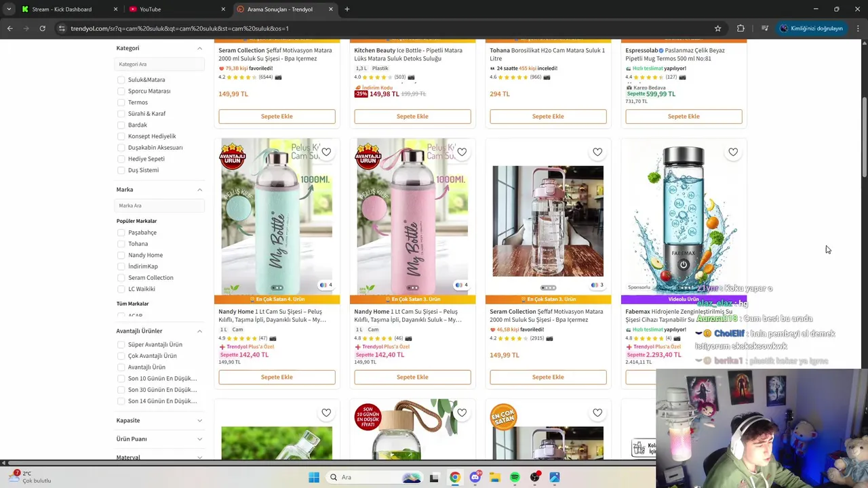The width and height of the screenshot is (868, 488).
Task: Bookmark this page with the star icon
Action: (x=717, y=28)
